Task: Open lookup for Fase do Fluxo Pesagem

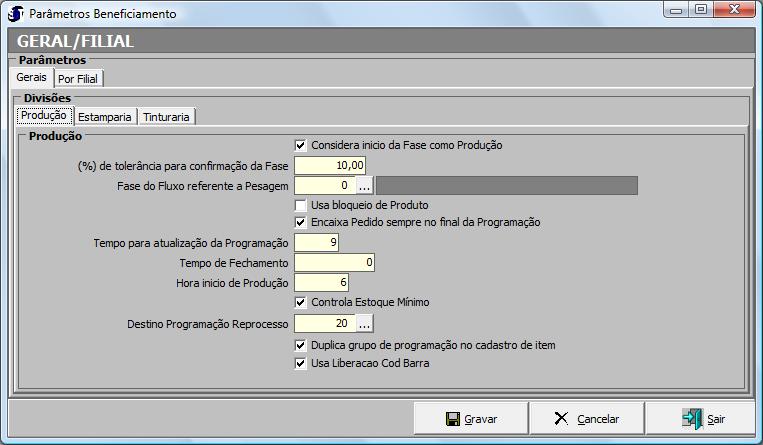Action: [364, 185]
